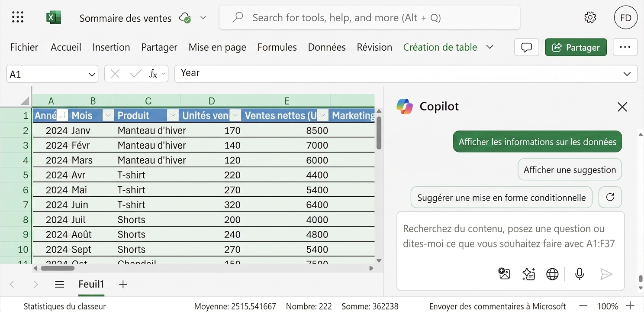
Task: Open the all sheets list icon
Action: pyautogui.click(x=60, y=284)
